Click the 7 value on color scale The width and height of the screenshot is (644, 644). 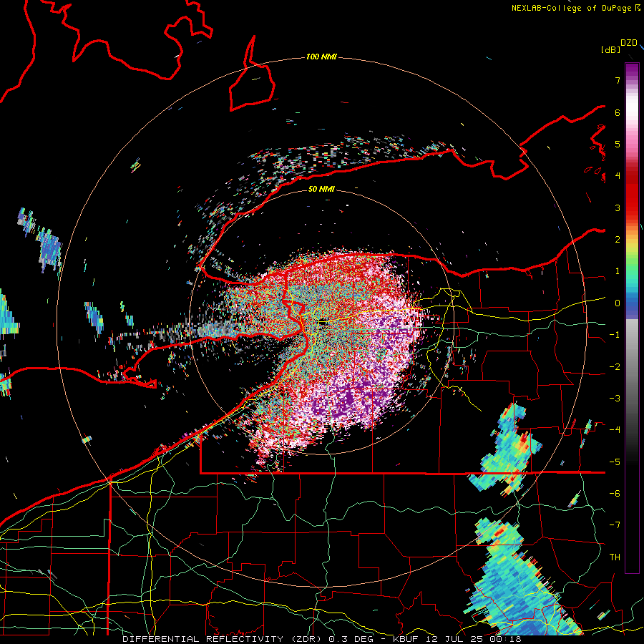pyautogui.click(x=618, y=80)
